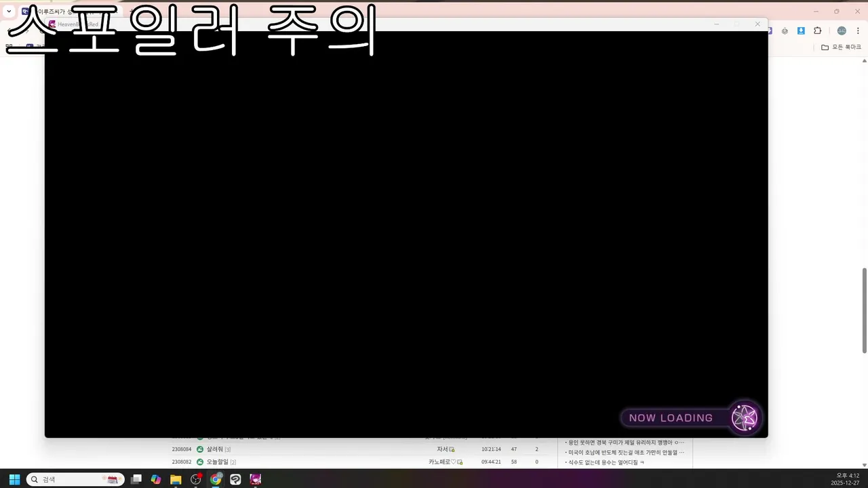
Task: Open the speech-bubble chat app in taskbar
Action: point(235,479)
